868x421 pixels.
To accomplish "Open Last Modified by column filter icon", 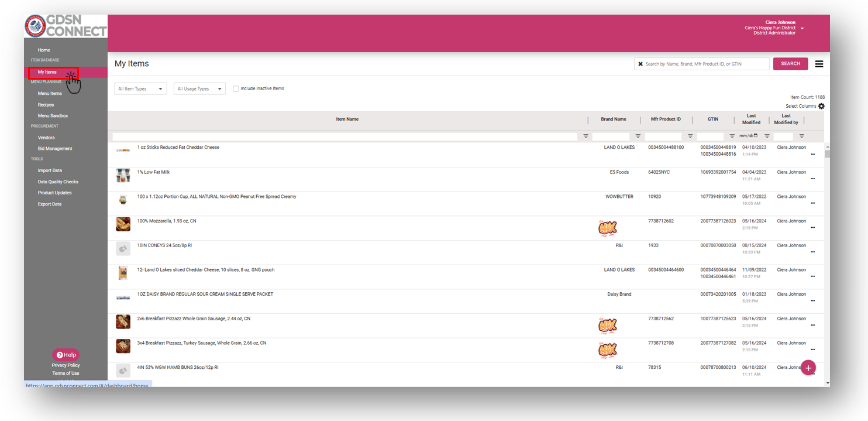I will coord(802,136).
